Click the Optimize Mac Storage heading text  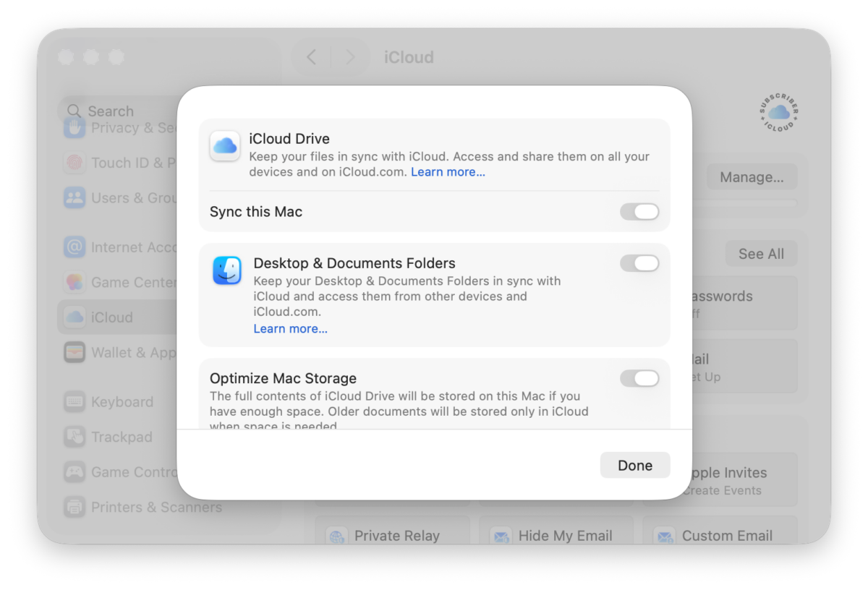283,378
